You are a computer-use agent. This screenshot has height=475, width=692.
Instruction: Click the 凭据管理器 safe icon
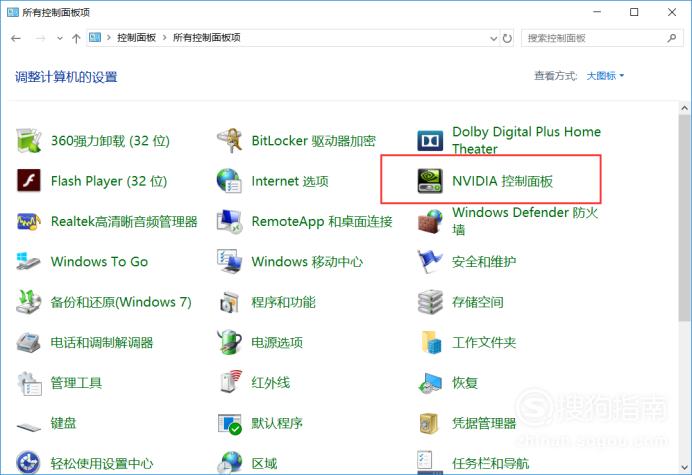tap(429, 423)
